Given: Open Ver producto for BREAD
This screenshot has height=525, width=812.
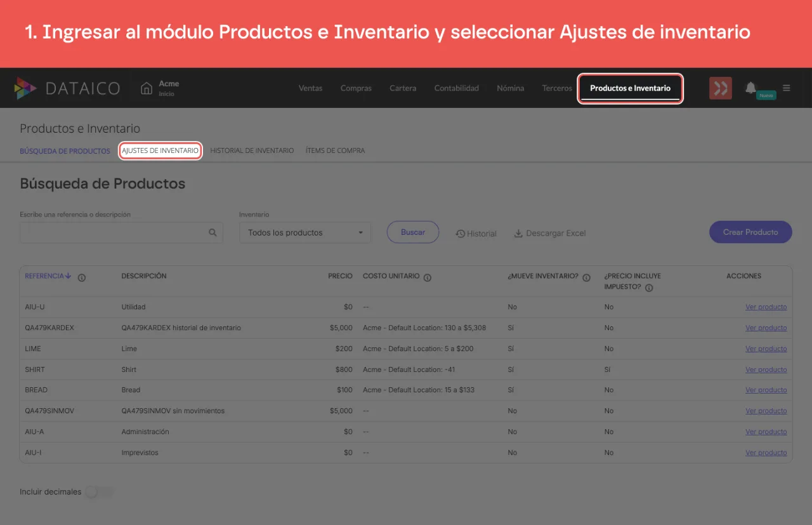Looking at the screenshot, I should coord(766,390).
